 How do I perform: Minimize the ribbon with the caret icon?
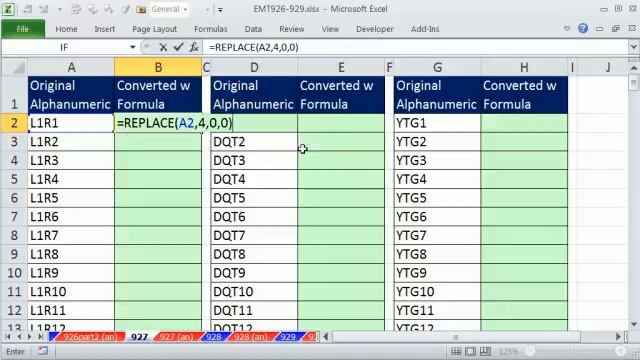coord(567,29)
